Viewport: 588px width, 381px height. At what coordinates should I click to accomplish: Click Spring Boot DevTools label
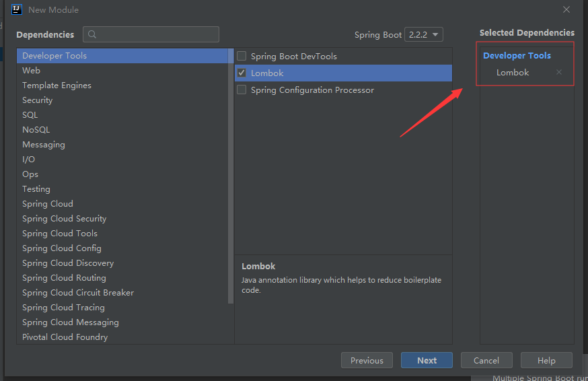(x=293, y=57)
